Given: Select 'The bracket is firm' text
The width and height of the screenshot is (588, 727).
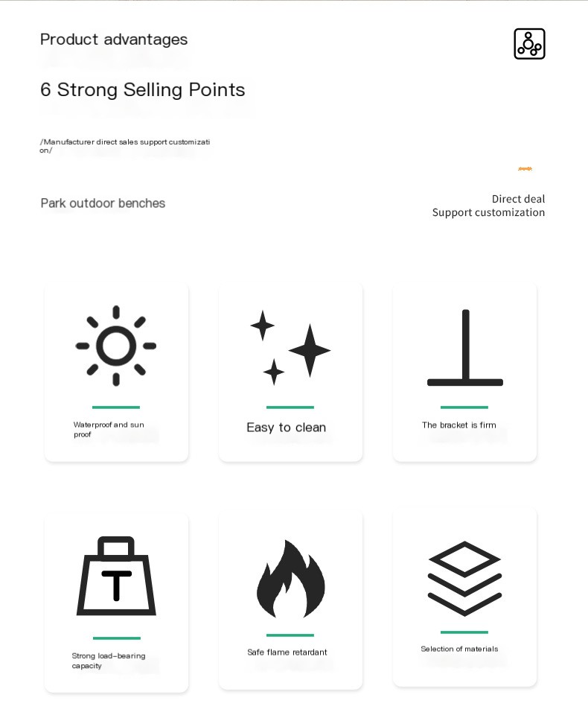Looking at the screenshot, I should coord(459,425).
